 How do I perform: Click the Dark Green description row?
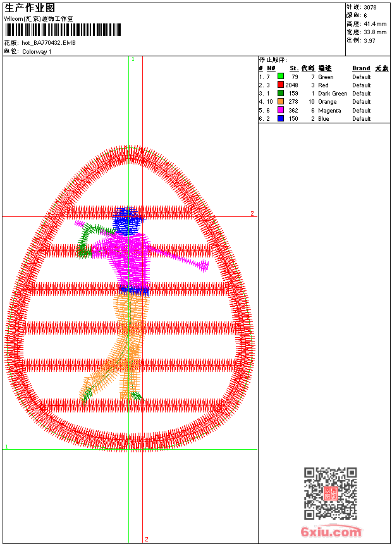tap(333, 94)
